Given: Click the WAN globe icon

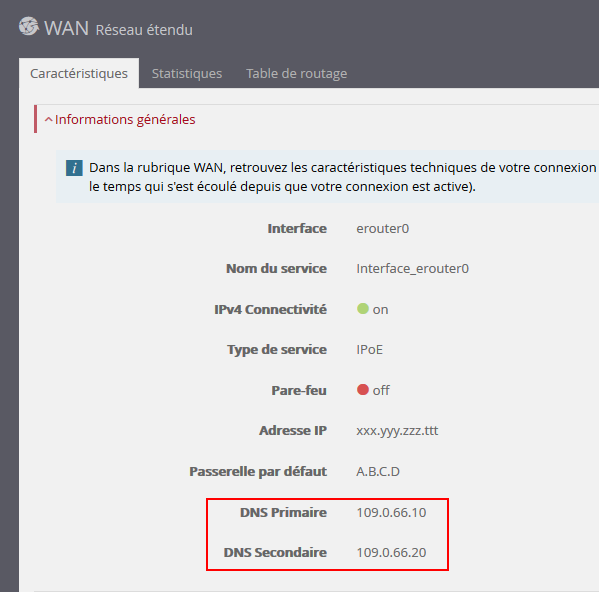Looking at the screenshot, I should 29,26.
